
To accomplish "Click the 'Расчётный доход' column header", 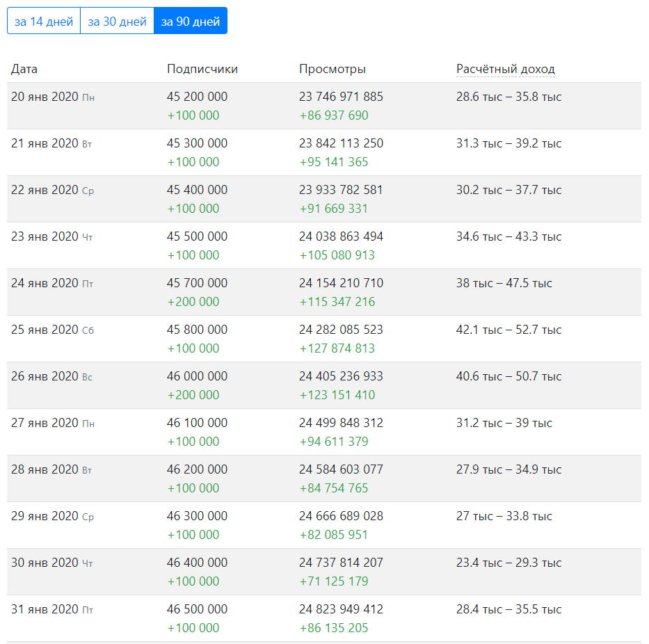I will click(x=505, y=69).
